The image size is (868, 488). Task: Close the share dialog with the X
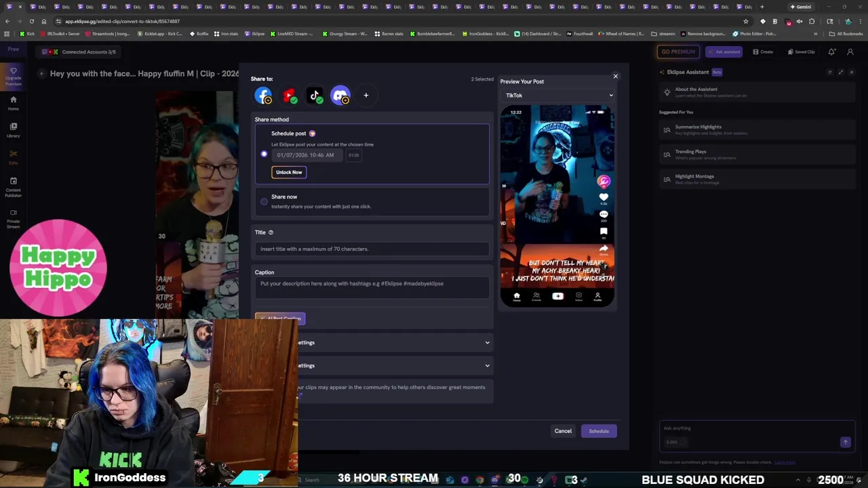point(616,76)
